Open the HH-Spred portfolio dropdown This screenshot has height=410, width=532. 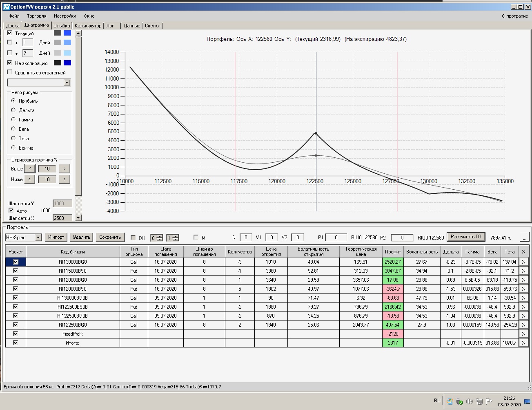click(x=38, y=237)
